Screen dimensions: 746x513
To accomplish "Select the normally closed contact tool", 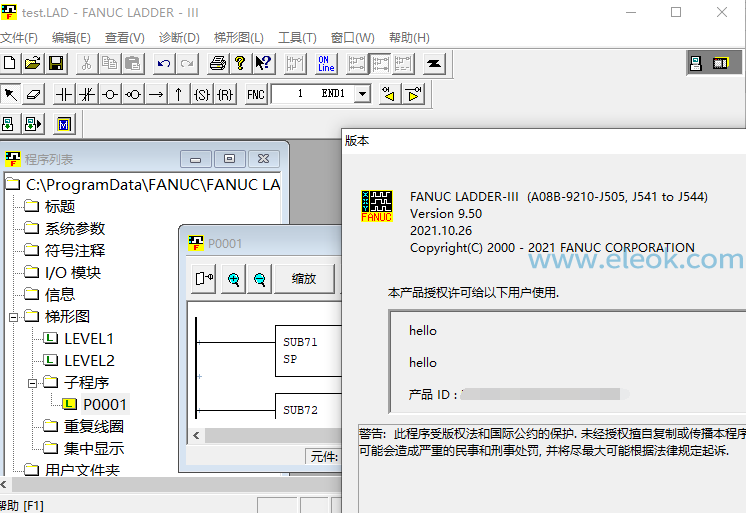I will (87, 94).
